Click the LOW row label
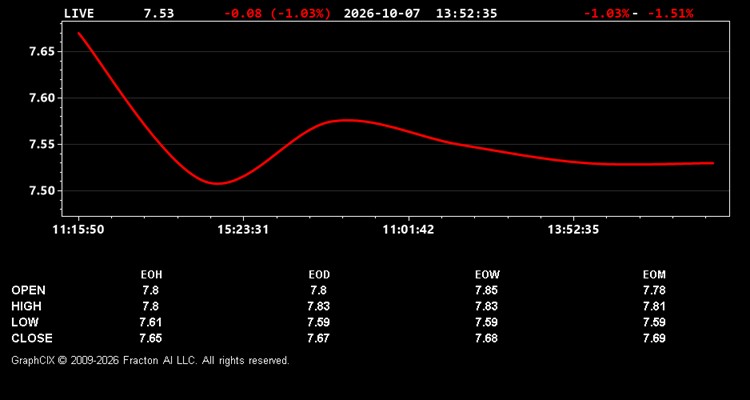750x400 pixels. tap(25, 322)
